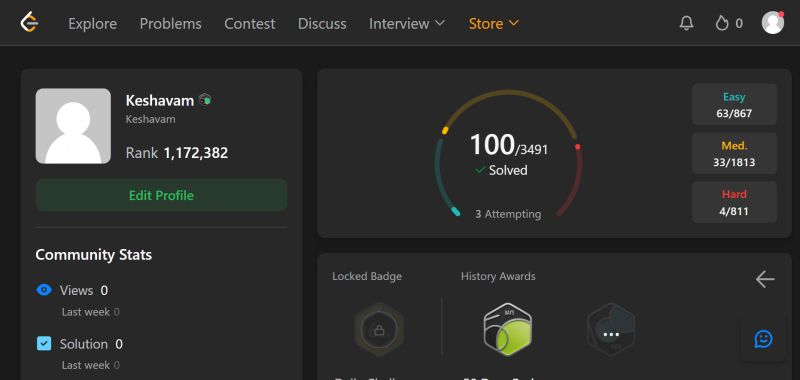Screen dimensions: 800x380
Task: Click the streak flame icon
Action: (721, 23)
